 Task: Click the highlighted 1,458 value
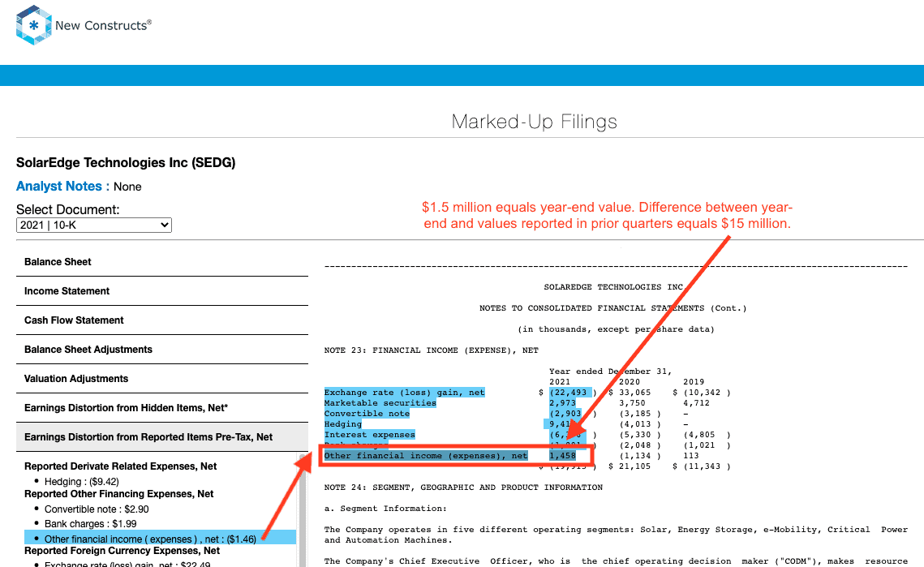563,456
